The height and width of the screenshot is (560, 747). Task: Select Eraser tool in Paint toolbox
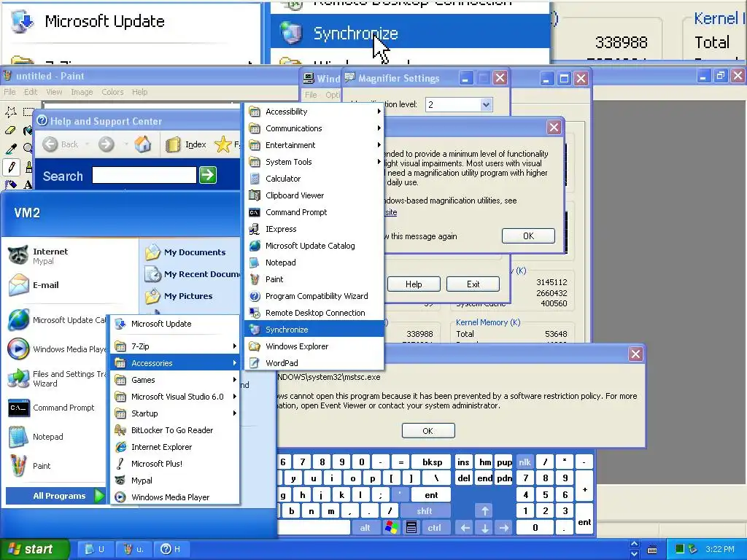(x=10, y=130)
